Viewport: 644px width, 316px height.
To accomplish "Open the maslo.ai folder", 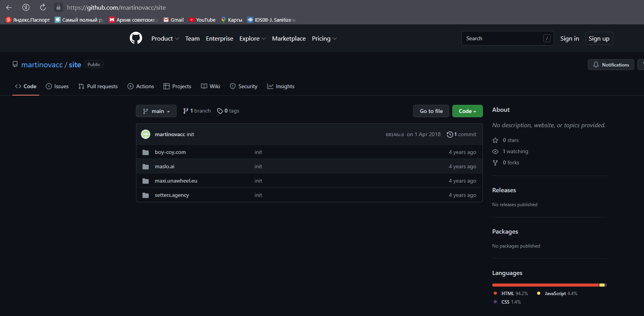I will pos(165,167).
